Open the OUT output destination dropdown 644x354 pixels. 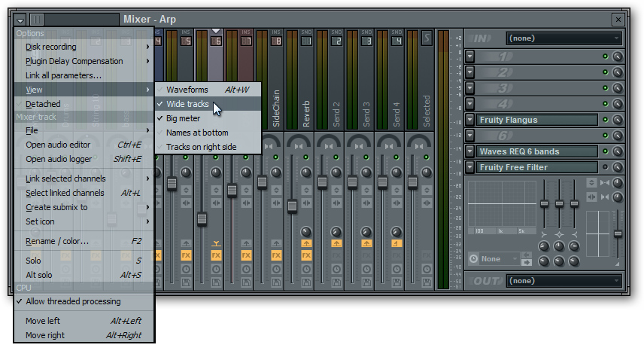[x=564, y=281]
